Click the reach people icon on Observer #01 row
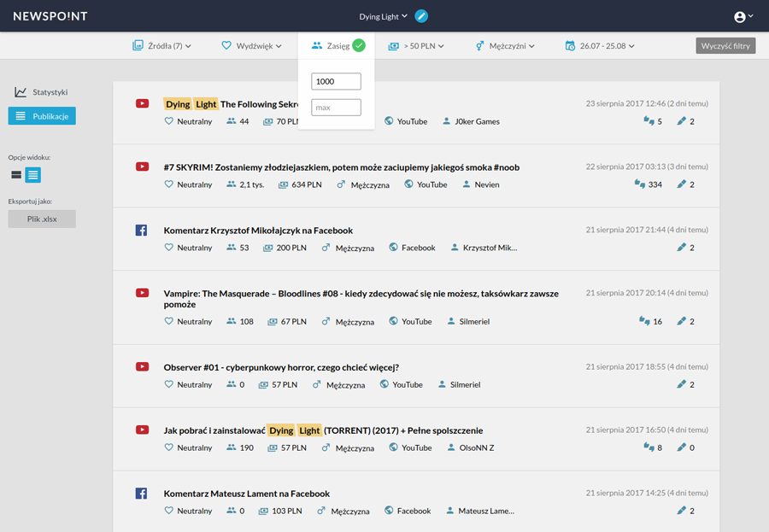This screenshot has height=532, width=769. click(x=231, y=384)
